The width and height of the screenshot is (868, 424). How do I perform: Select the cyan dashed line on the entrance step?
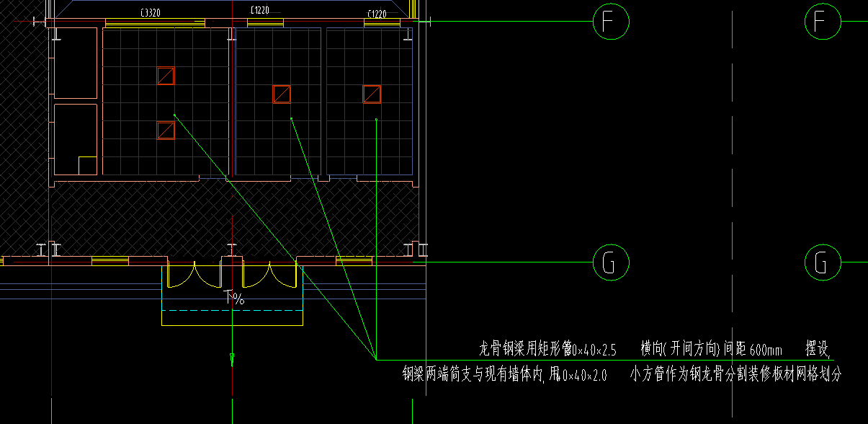232,310
